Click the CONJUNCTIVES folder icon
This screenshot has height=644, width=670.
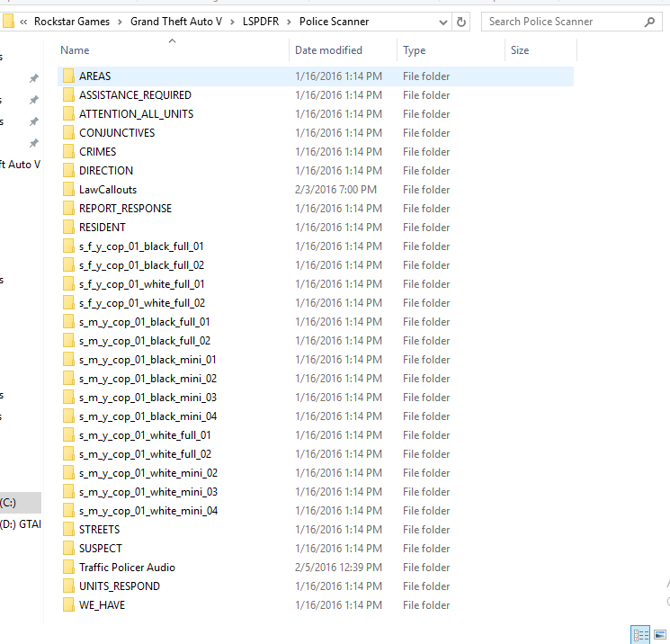[x=68, y=132]
